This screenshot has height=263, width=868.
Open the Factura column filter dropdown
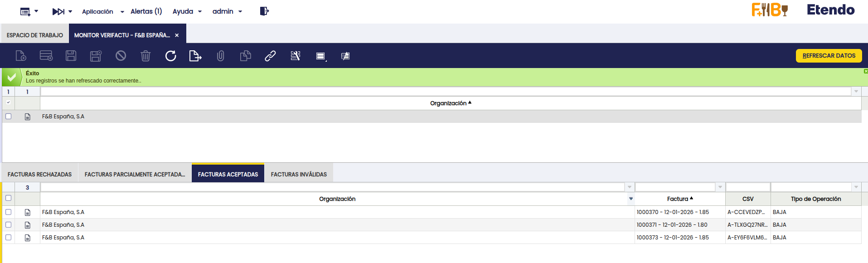coord(720,187)
